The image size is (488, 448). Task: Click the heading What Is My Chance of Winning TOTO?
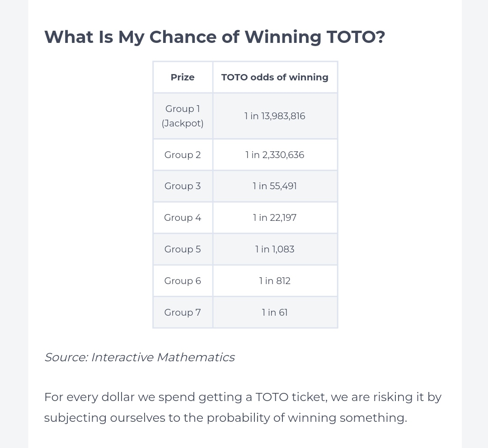pos(215,37)
